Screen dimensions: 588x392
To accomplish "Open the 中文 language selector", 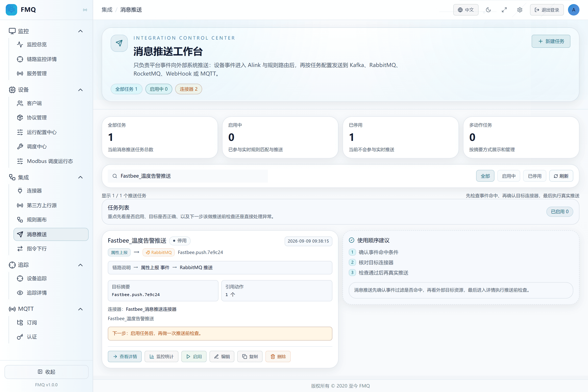I will point(466,10).
